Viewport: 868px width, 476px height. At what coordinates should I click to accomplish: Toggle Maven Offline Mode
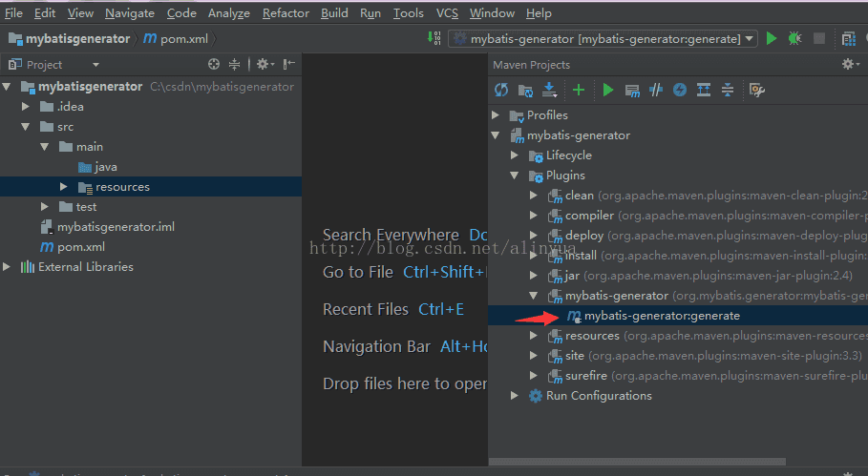click(656, 90)
